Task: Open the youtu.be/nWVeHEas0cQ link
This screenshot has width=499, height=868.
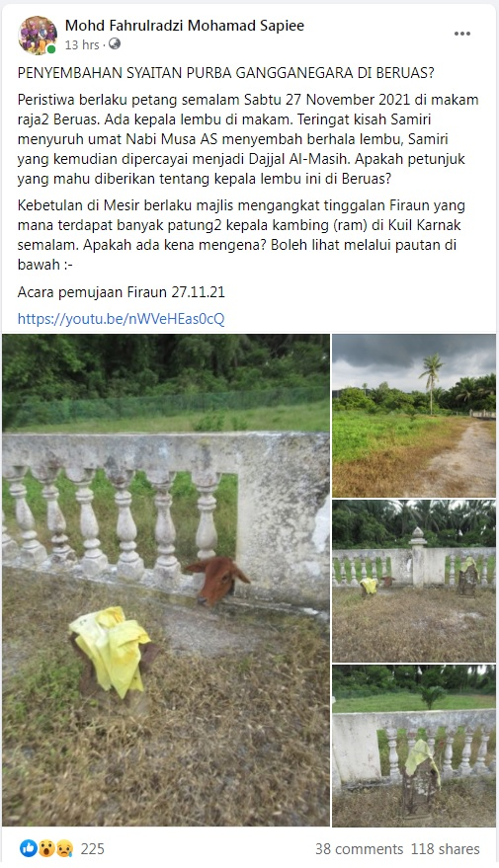Action: click(122, 319)
